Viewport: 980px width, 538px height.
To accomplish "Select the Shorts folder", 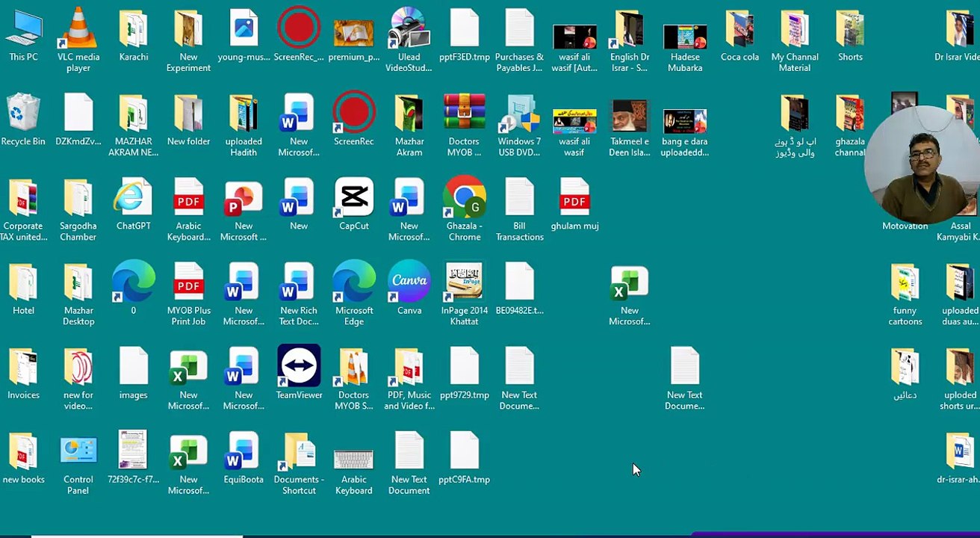I will click(x=850, y=36).
